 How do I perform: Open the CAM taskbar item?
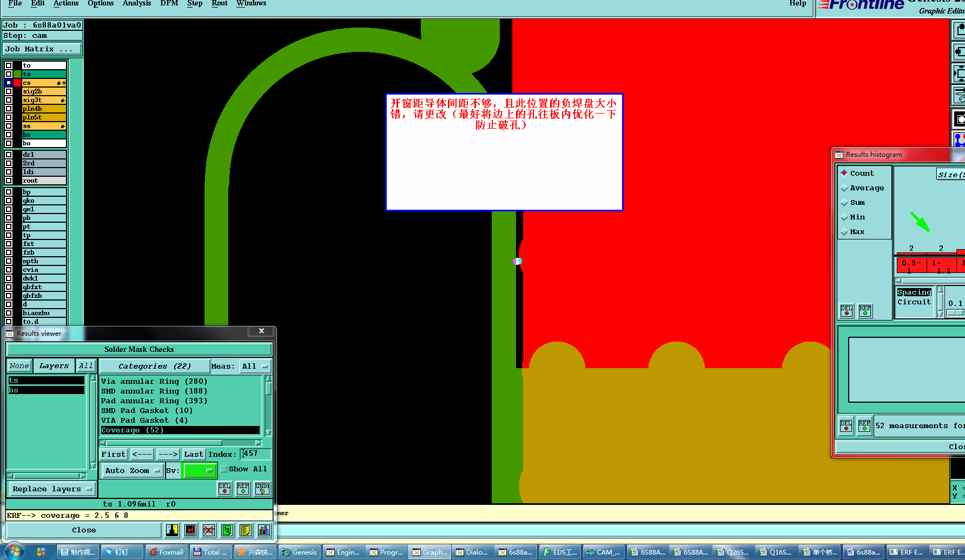(604, 552)
